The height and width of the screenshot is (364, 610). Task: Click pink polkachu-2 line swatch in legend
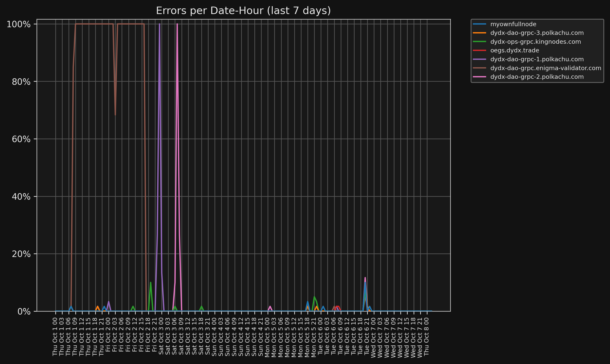coord(479,77)
